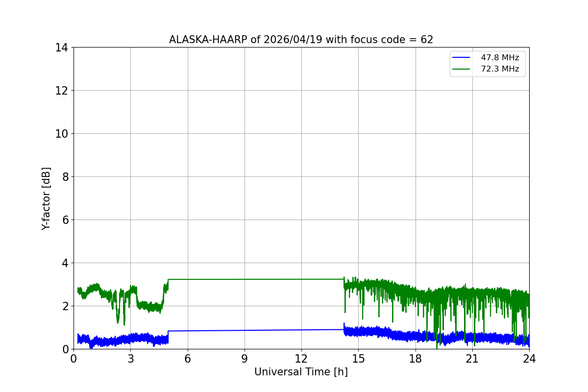
Task: Click x-axis tick label 3
Action: point(130,358)
